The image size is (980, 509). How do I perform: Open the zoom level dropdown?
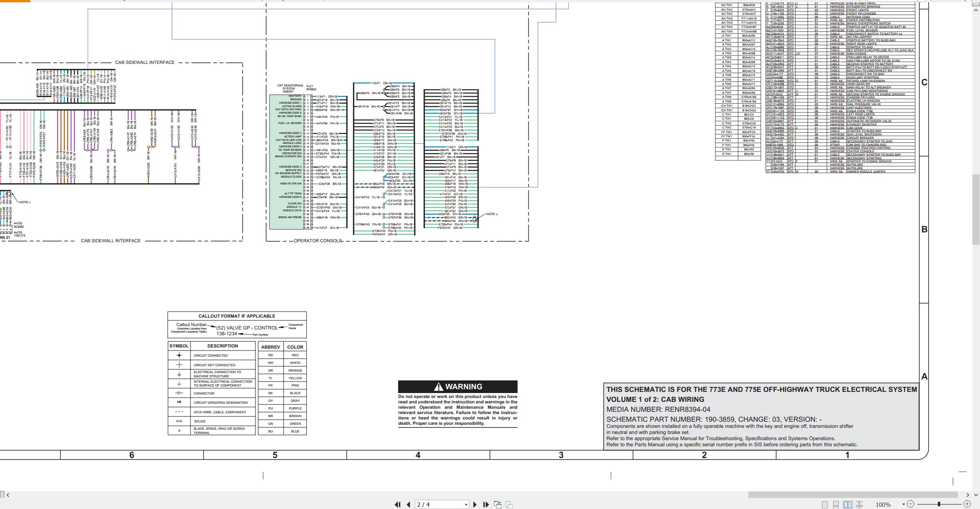903,504
